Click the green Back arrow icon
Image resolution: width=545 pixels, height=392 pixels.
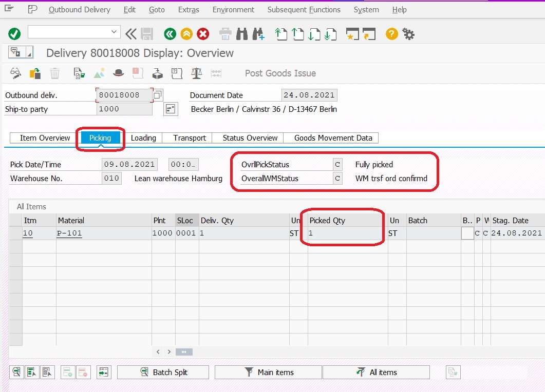click(x=170, y=34)
